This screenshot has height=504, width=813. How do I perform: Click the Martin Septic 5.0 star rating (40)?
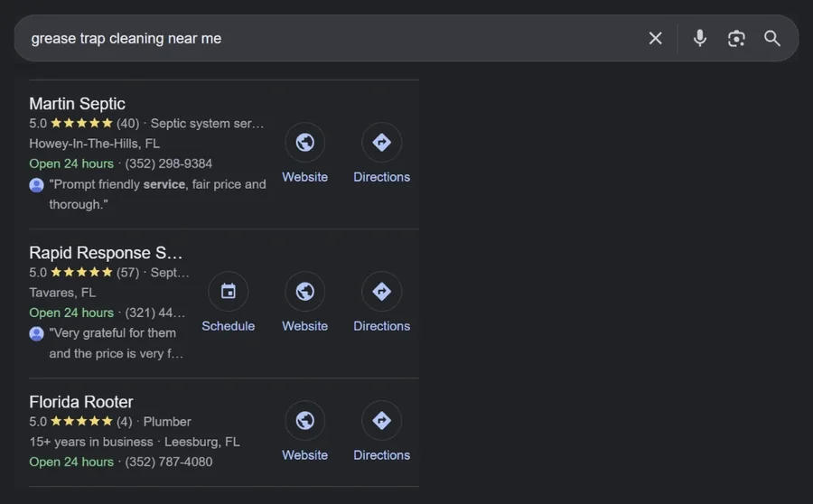pyautogui.click(x=84, y=124)
